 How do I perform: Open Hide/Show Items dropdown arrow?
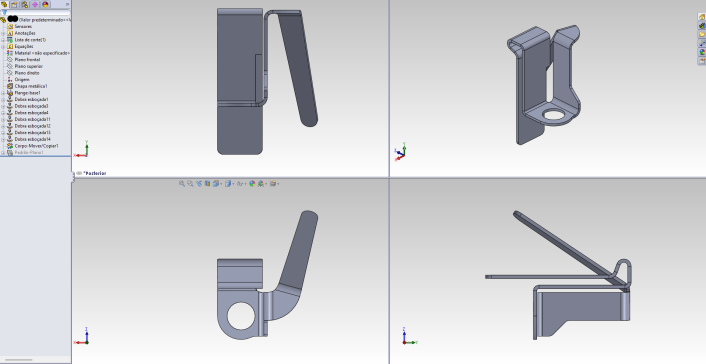(245, 184)
